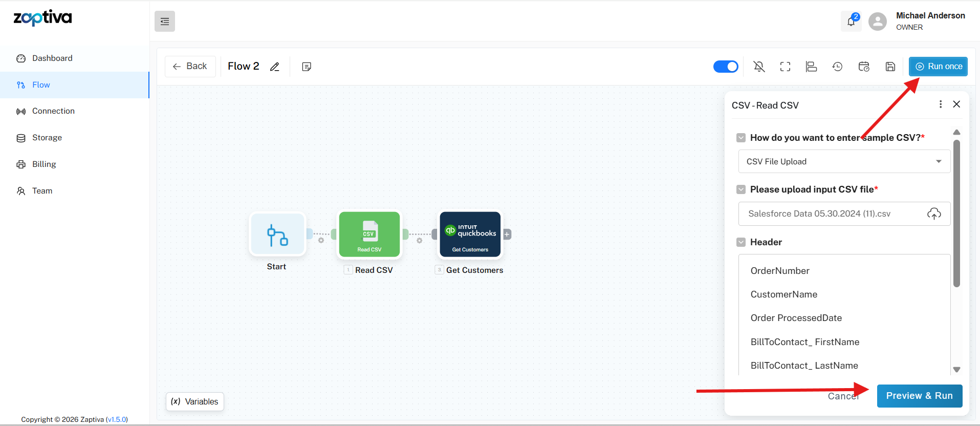
Task: Click the muted alerts bell icon
Action: coord(759,67)
